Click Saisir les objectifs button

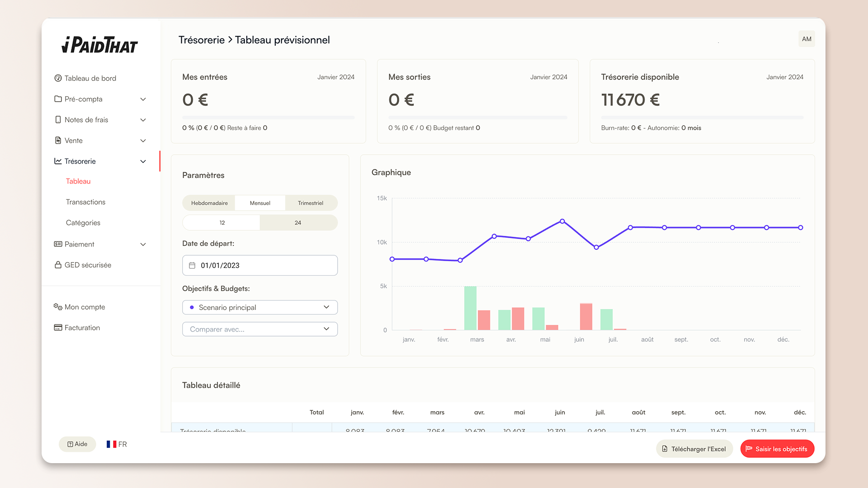tap(777, 449)
